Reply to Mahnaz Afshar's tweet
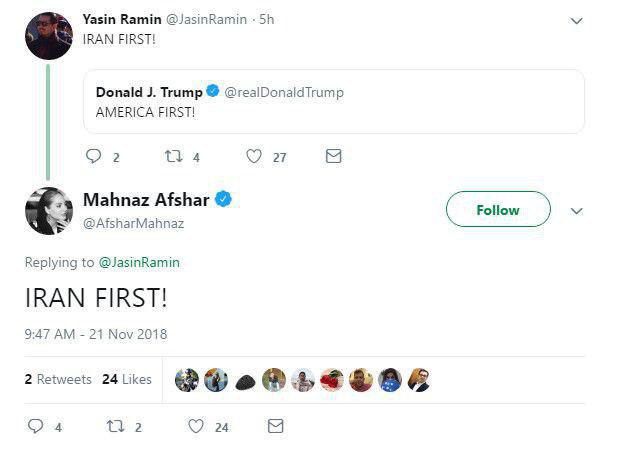This screenshot has height=458, width=618. (x=36, y=426)
